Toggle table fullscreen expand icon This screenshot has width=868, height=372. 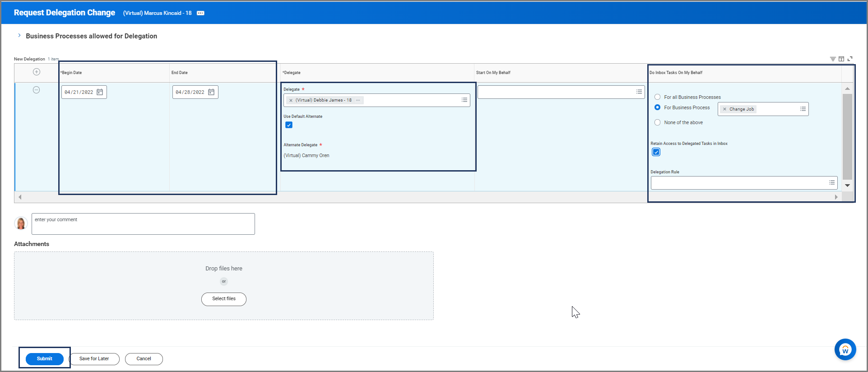click(850, 59)
